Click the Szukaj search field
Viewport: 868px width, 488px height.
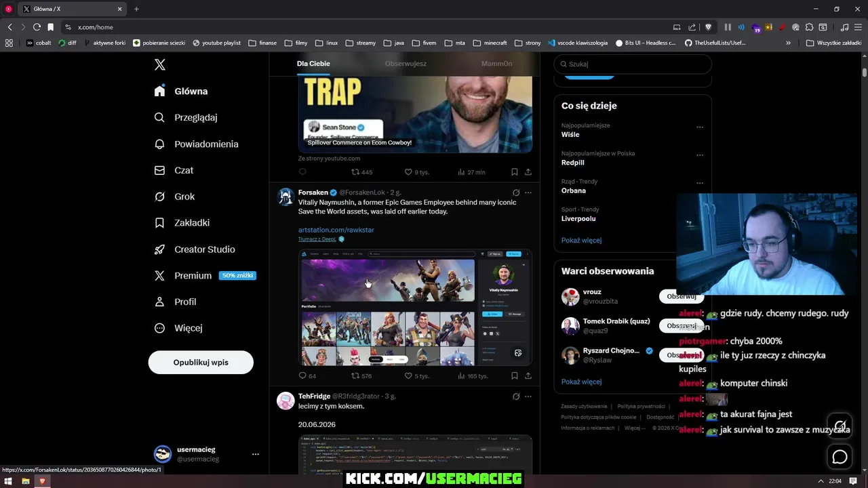click(633, 64)
